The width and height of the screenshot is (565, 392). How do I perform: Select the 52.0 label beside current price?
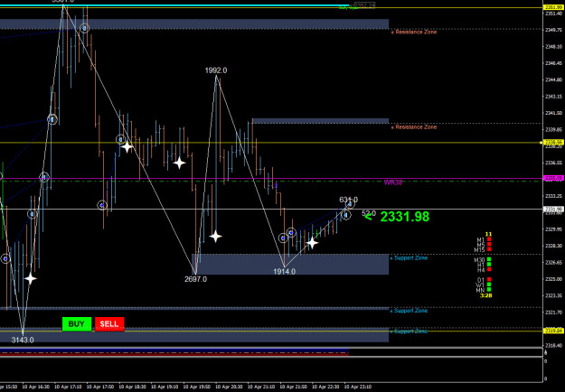[x=369, y=213]
